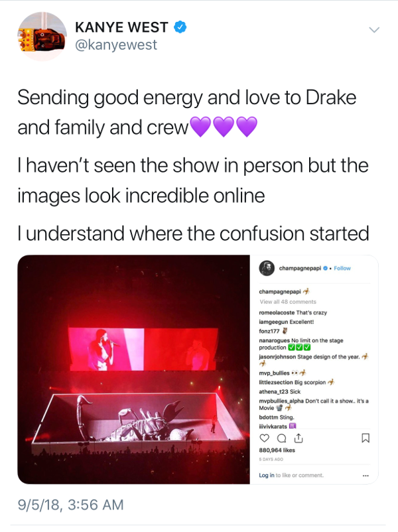
Task: Click the Log in link
Action: pyautogui.click(x=267, y=476)
